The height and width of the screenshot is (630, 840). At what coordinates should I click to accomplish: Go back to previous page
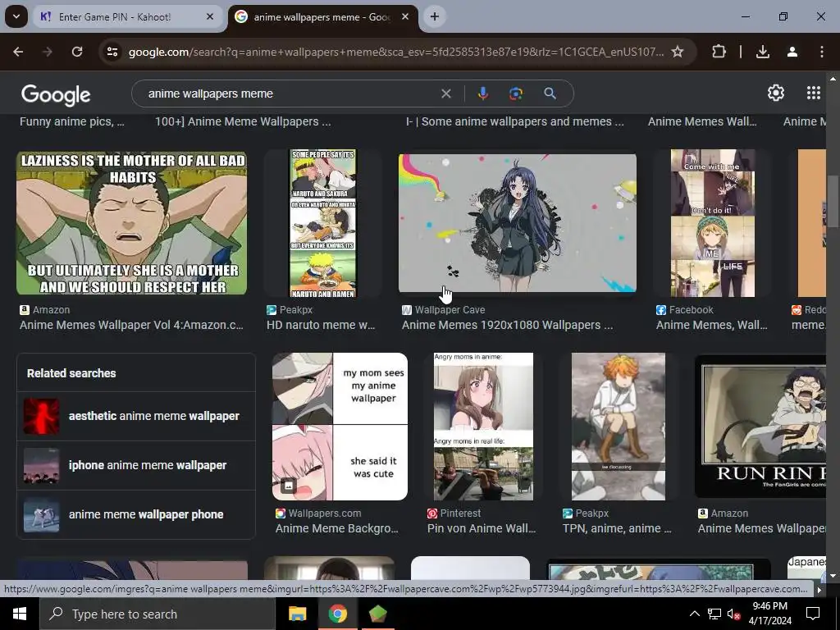(x=18, y=52)
